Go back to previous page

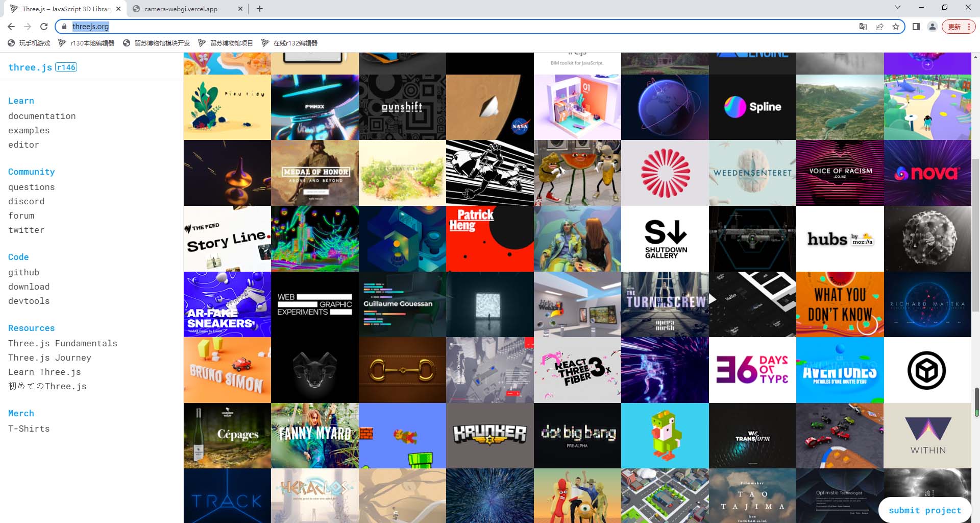[x=11, y=27]
